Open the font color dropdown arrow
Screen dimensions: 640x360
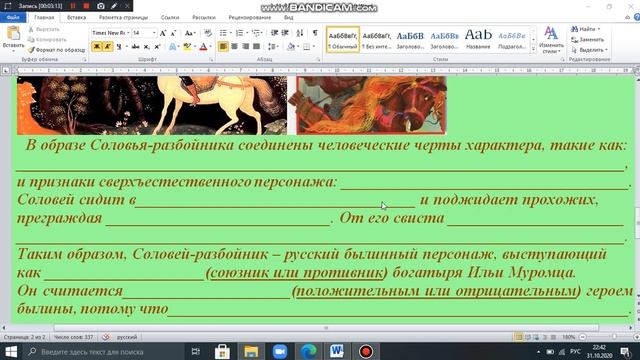[211, 47]
